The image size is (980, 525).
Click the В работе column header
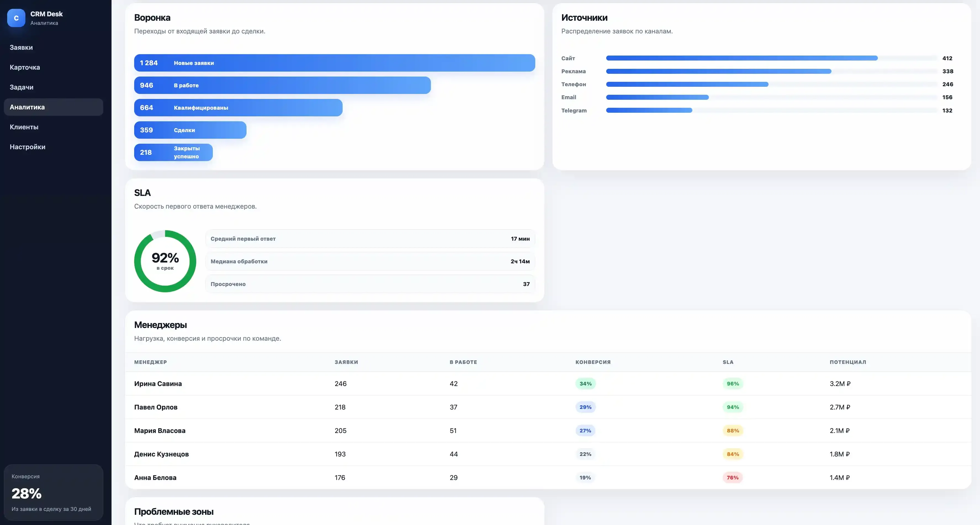(463, 362)
